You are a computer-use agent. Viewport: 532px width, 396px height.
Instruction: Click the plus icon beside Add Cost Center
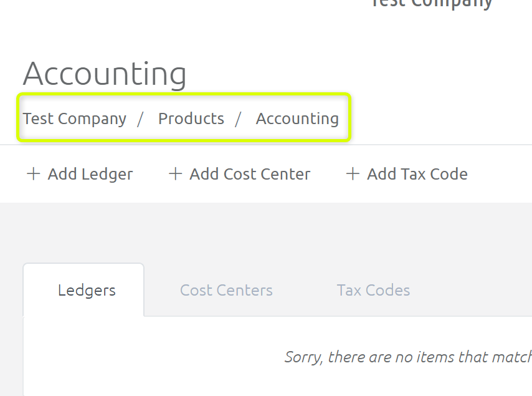click(x=176, y=173)
